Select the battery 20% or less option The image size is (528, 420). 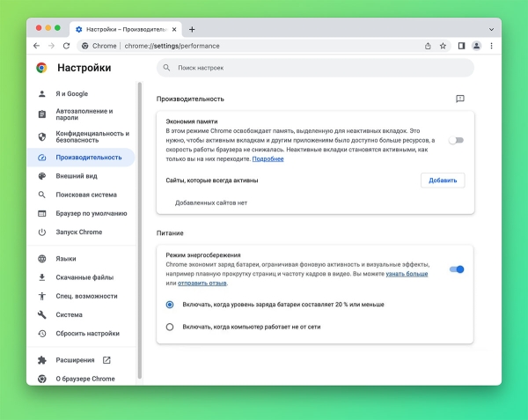click(x=170, y=304)
